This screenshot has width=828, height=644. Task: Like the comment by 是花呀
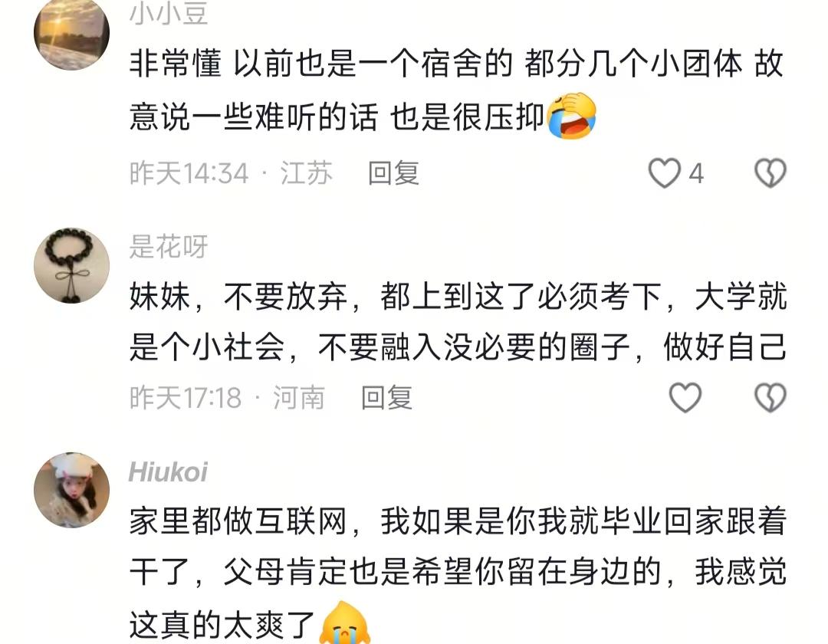tap(685, 397)
